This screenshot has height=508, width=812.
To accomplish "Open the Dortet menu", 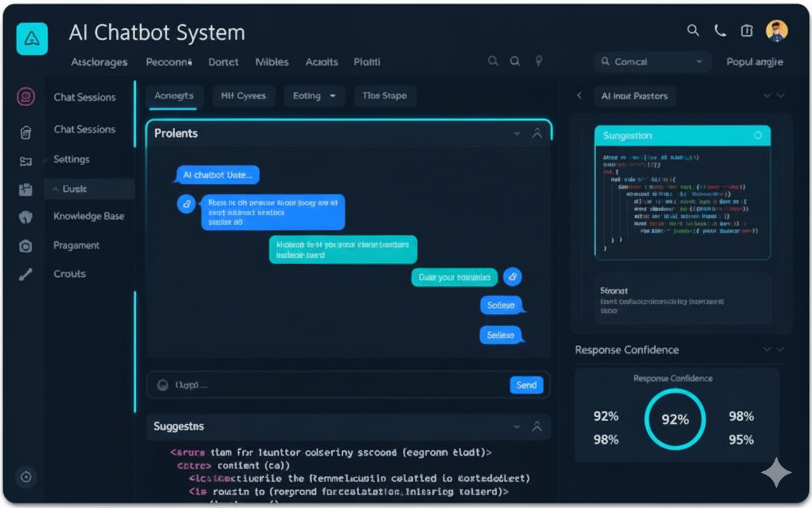I will click(x=223, y=62).
